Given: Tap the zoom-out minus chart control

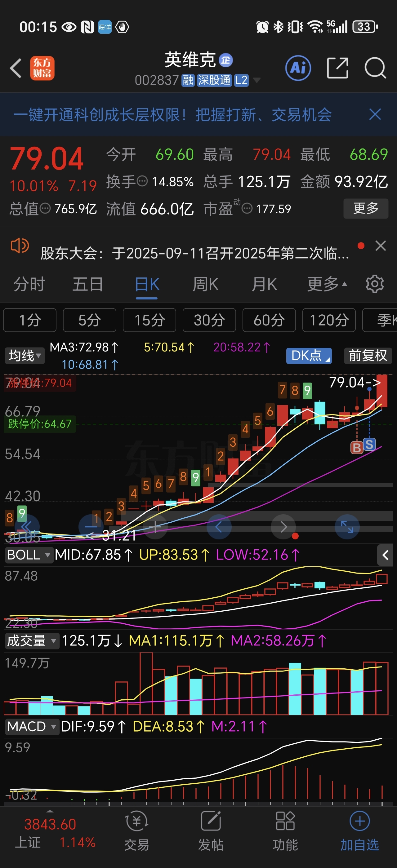Looking at the screenshot, I should (x=91, y=527).
